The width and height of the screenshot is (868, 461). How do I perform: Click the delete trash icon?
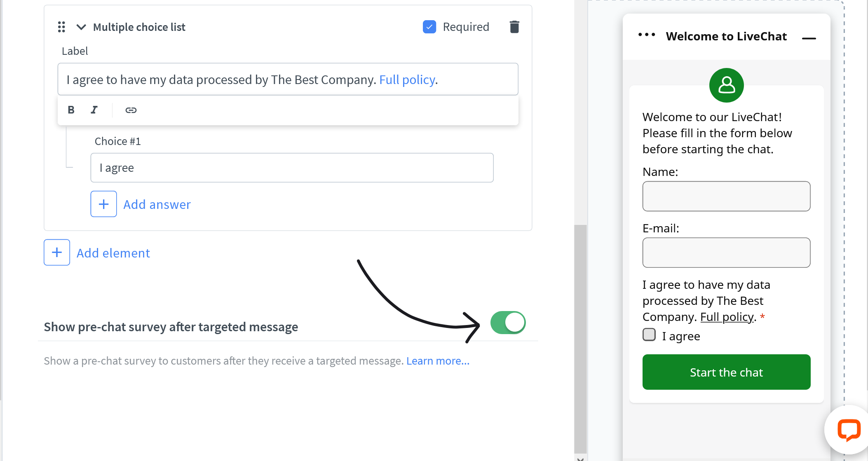[514, 26]
